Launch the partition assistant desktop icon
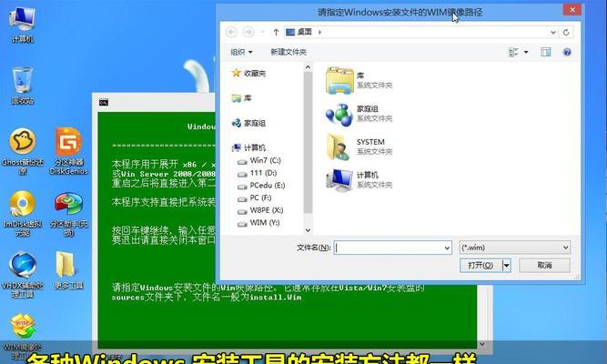This screenshot has height=364, width=607. 68,213
